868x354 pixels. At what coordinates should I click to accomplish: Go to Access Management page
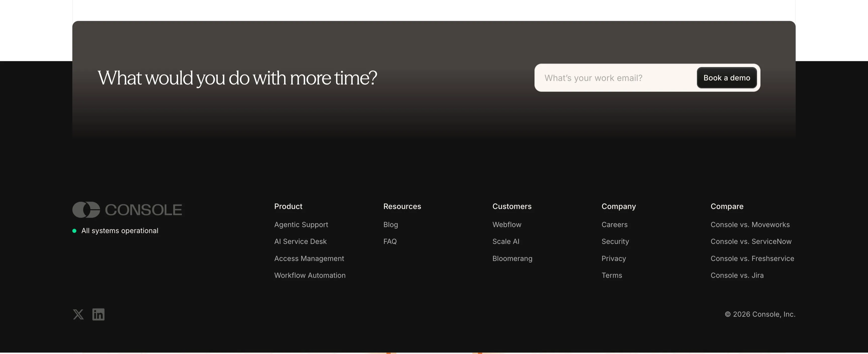[x=309, y=258]
